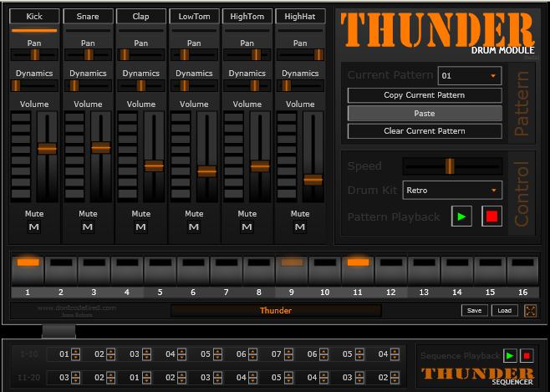Click the stepper on the first sequence slot
The height and width of the screenshot is (392, 550).
point(75,354)
